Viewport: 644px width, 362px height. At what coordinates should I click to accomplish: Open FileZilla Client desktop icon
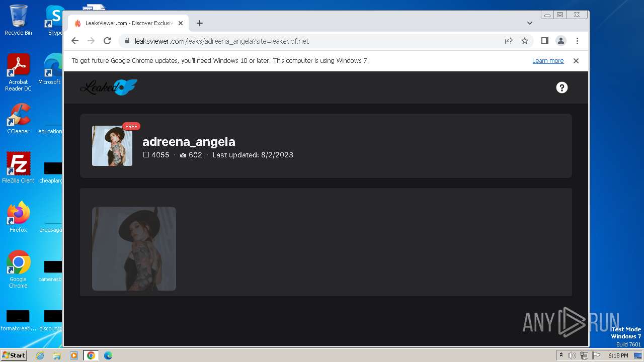(18, 168)
